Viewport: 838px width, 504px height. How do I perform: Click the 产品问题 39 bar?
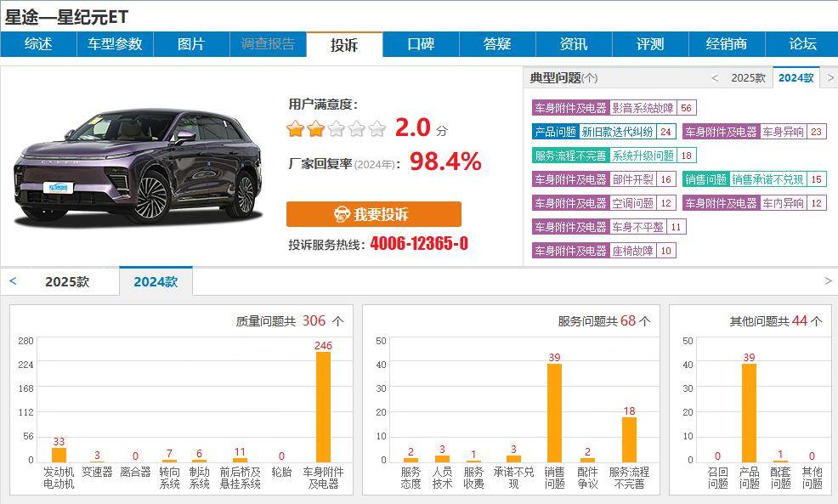pyautogui.click(x=749, y=412)
